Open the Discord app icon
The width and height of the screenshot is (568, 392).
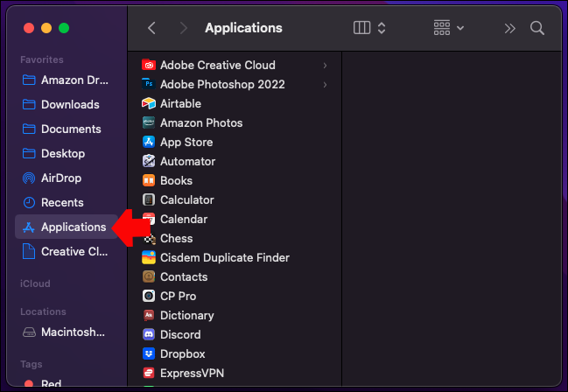coord(149,334)
